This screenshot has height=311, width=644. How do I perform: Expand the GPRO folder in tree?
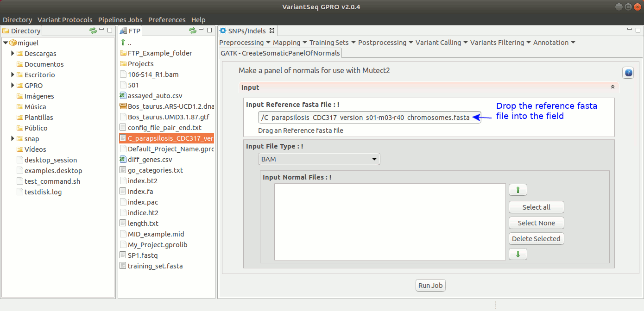13,86
